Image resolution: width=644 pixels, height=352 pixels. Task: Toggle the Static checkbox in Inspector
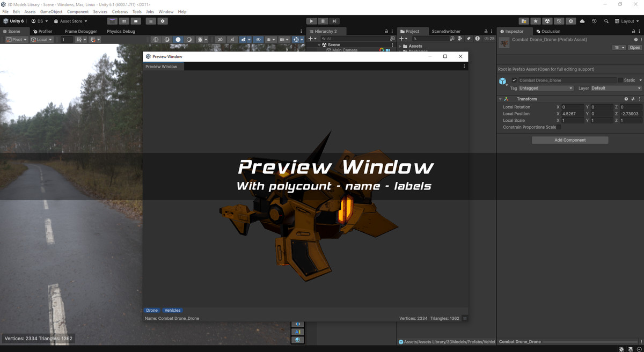620,80
